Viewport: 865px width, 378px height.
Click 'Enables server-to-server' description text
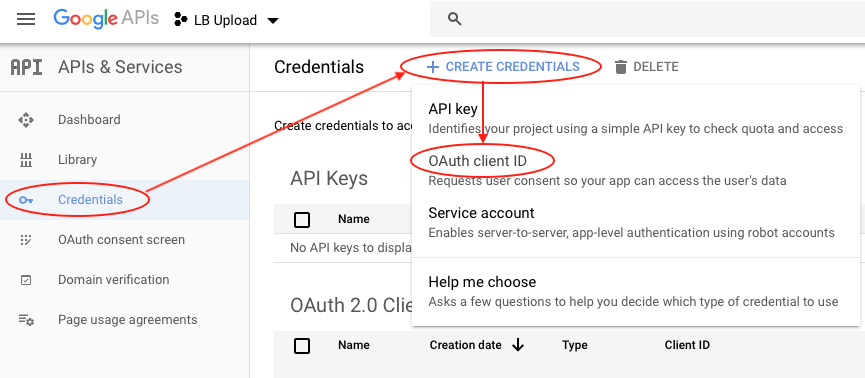pyautogui.click(x=632, y=233)
